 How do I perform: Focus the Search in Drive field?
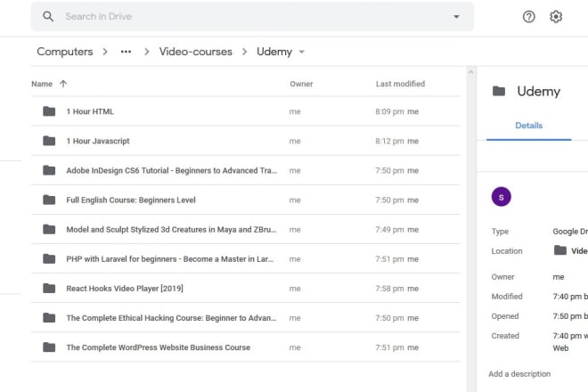252,17
